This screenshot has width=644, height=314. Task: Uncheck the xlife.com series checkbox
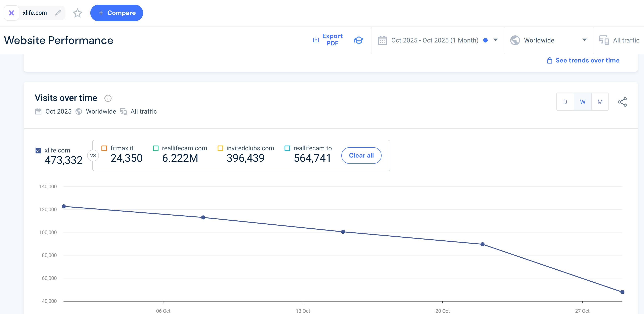[x=38, y=151]
